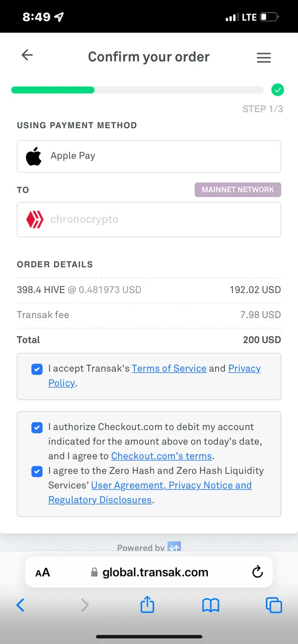The image size is (298, 644).
Task: Navigate back in Safari toolbar
Action: point(21,605)
